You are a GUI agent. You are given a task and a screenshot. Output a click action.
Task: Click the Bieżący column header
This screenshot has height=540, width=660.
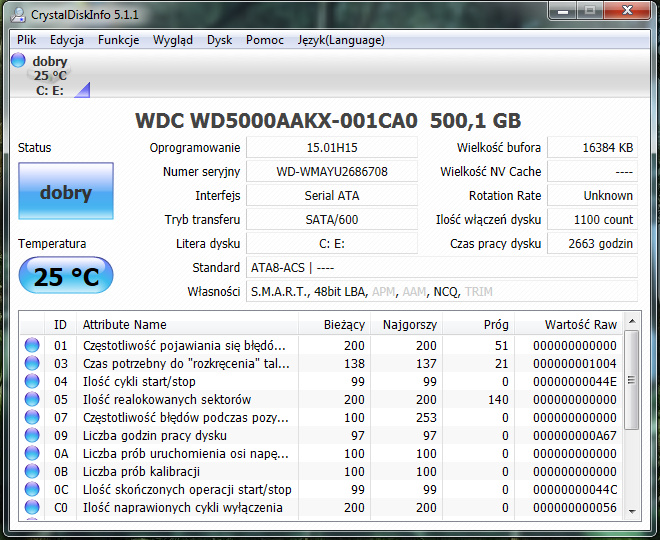(334, 325)
